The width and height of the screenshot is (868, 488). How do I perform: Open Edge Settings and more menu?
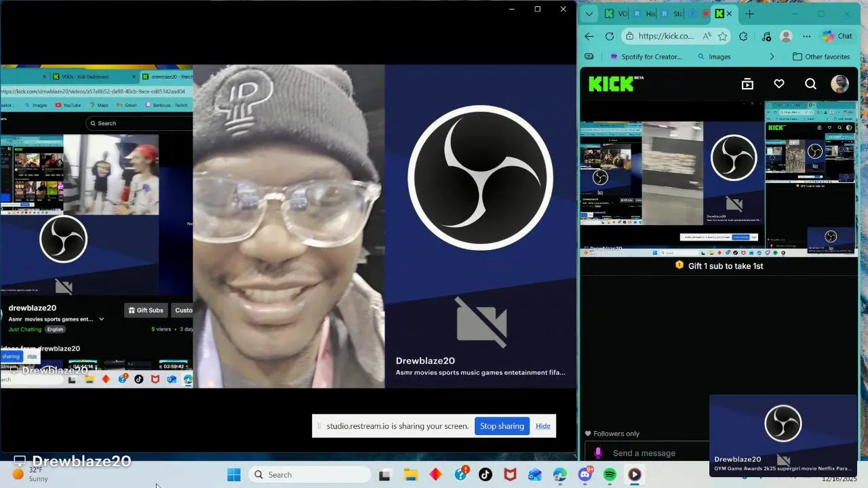[x=806, y=37]
